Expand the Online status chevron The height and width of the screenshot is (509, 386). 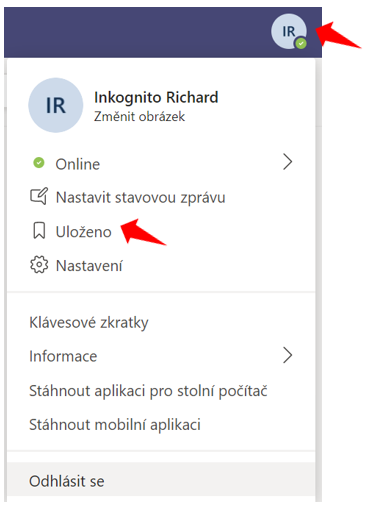287,162
